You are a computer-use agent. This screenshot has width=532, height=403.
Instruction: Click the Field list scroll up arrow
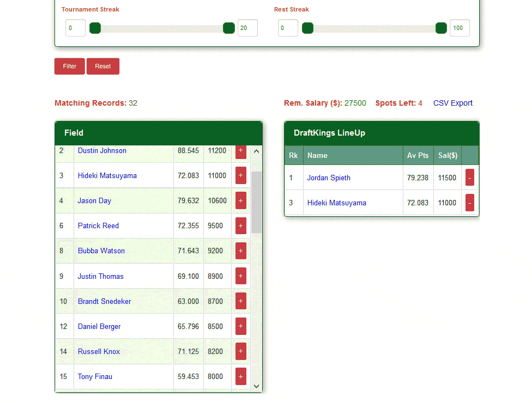tap(257, 151)
